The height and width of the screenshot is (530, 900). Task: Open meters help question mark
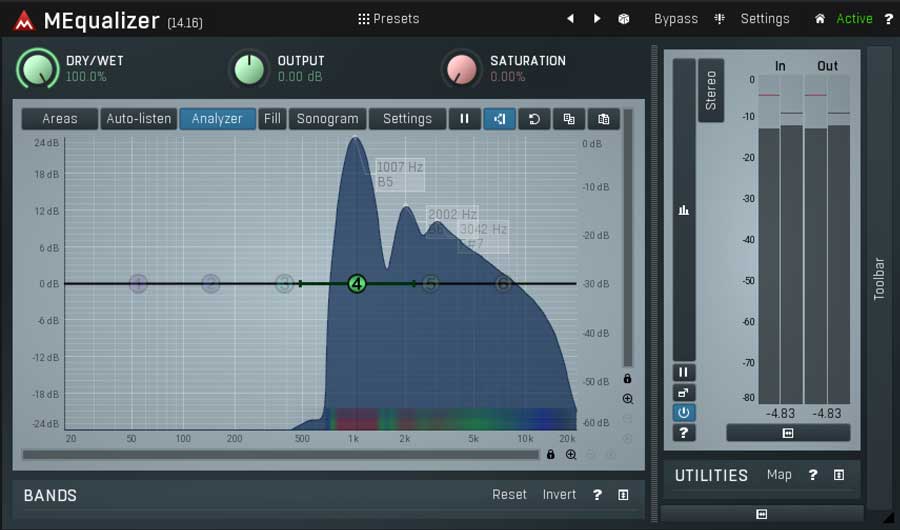(684, 433)
